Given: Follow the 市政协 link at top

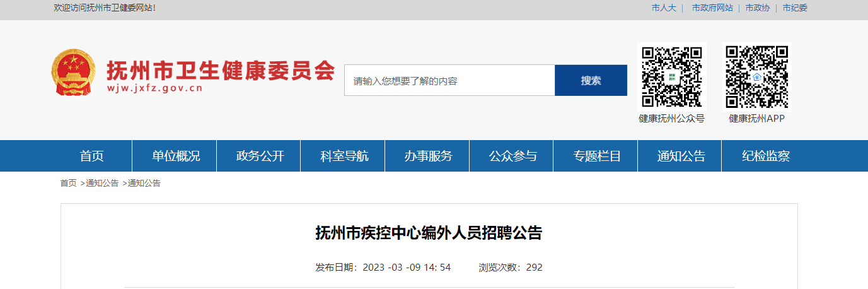Looking at the screenshot, I should [x=757, y=8].
